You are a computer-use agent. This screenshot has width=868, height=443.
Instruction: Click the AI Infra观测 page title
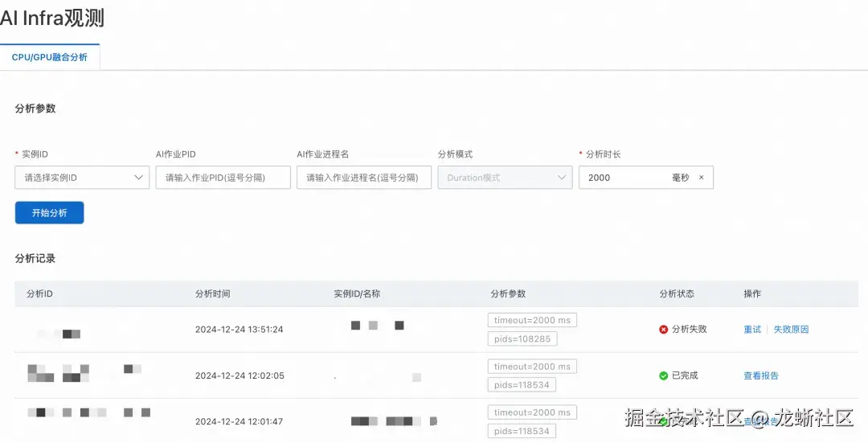tap(52, 18)
